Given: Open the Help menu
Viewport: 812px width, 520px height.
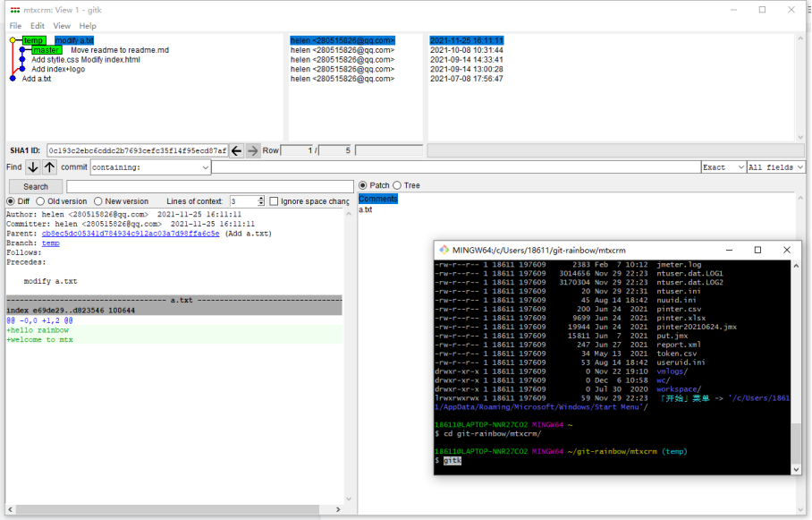Looking at the screenshot, I should coord(88,26).
